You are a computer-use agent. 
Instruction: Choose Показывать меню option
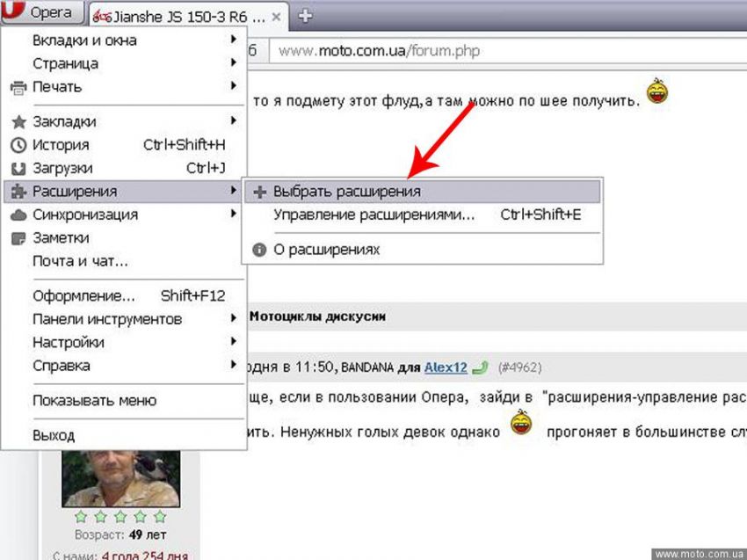pos(125,401)
